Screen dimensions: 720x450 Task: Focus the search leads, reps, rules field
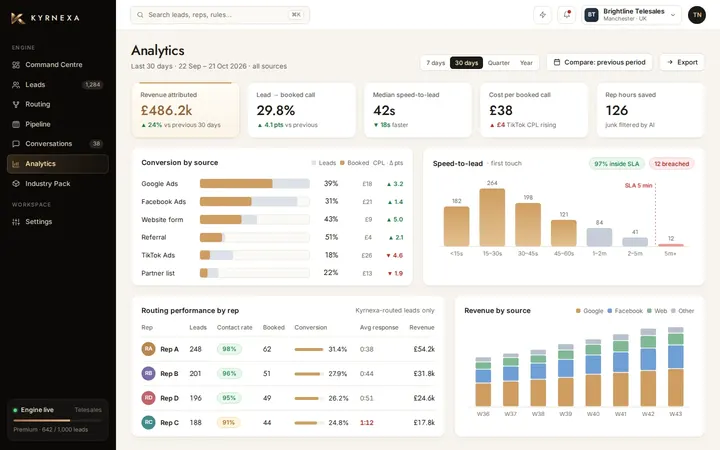[220, 15]
